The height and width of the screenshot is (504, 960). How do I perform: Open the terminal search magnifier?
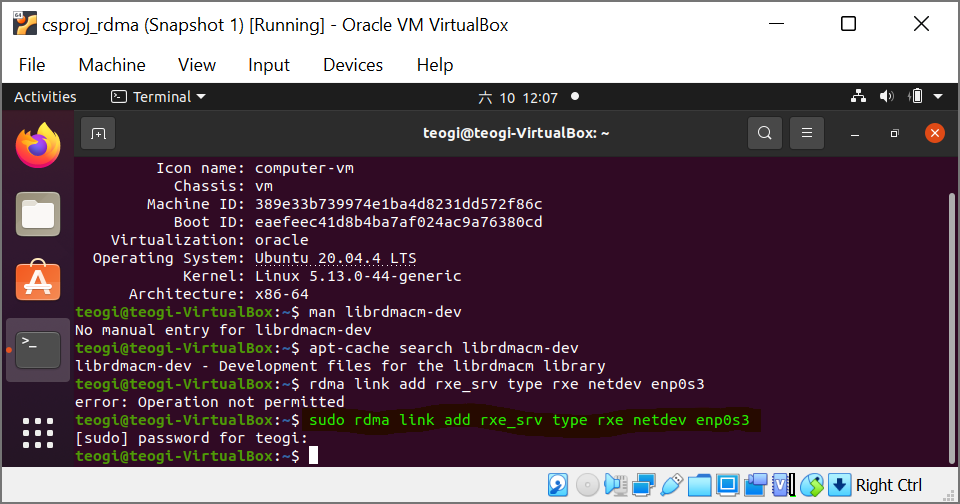765,133
